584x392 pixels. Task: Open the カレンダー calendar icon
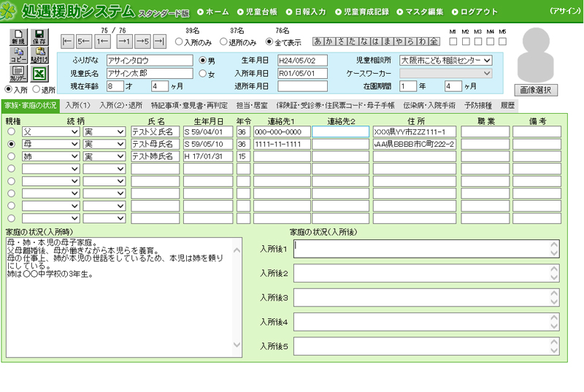click(x=19, y=73)
